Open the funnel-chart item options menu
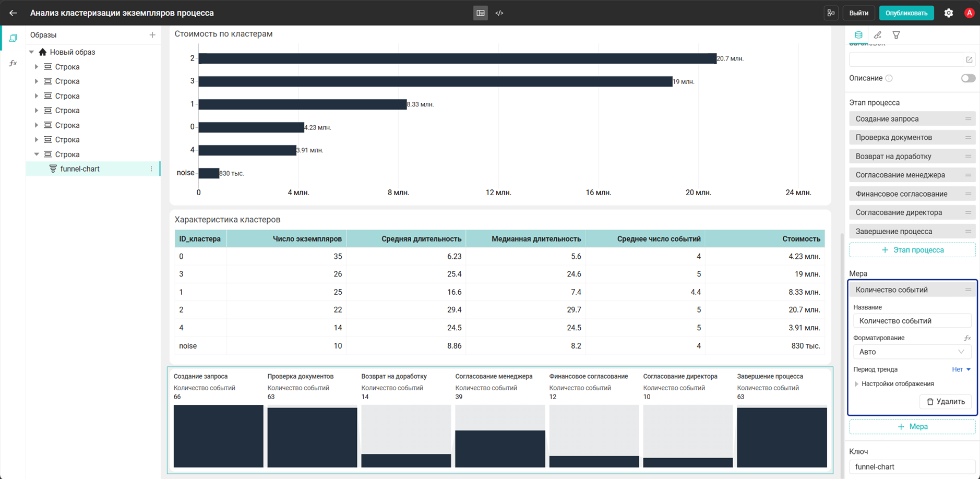Image resolution: width=980 pixels, height=479 pixels. [x=151, y=169]
